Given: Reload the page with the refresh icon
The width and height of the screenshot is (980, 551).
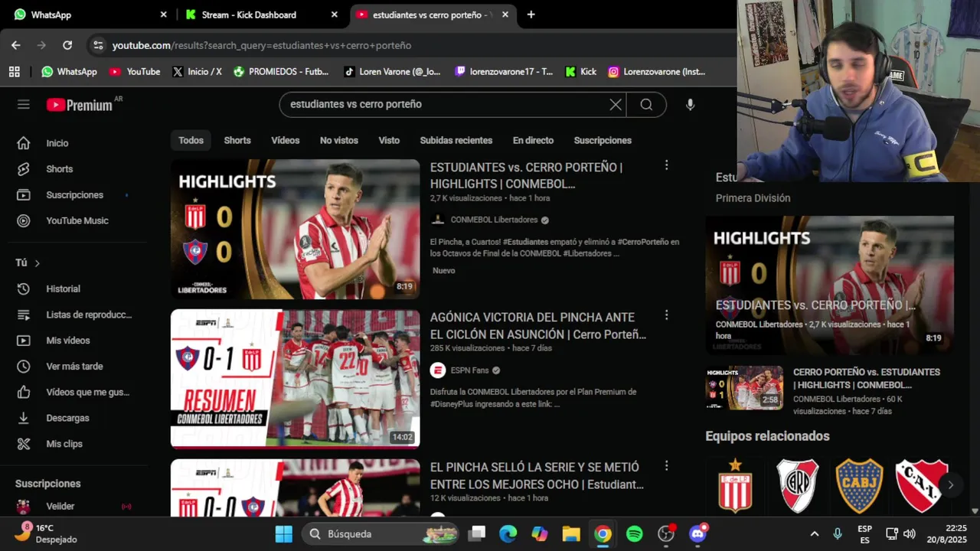Looking at the screenshot, I should click(x=67, y=45).
